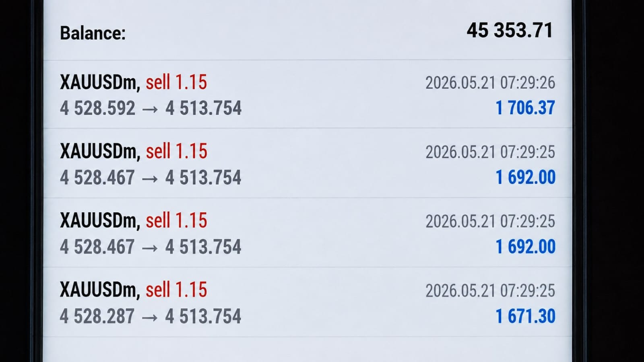Screen dimensions: 644x362
Task: Tap close price next to 4 528.287
Action: [x=203, y=316]
